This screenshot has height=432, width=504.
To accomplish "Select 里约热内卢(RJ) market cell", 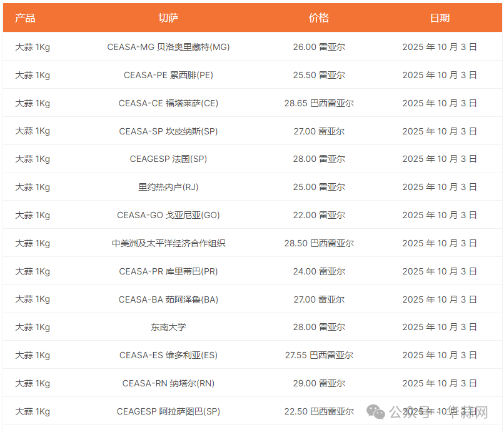I will coord(168,187).
